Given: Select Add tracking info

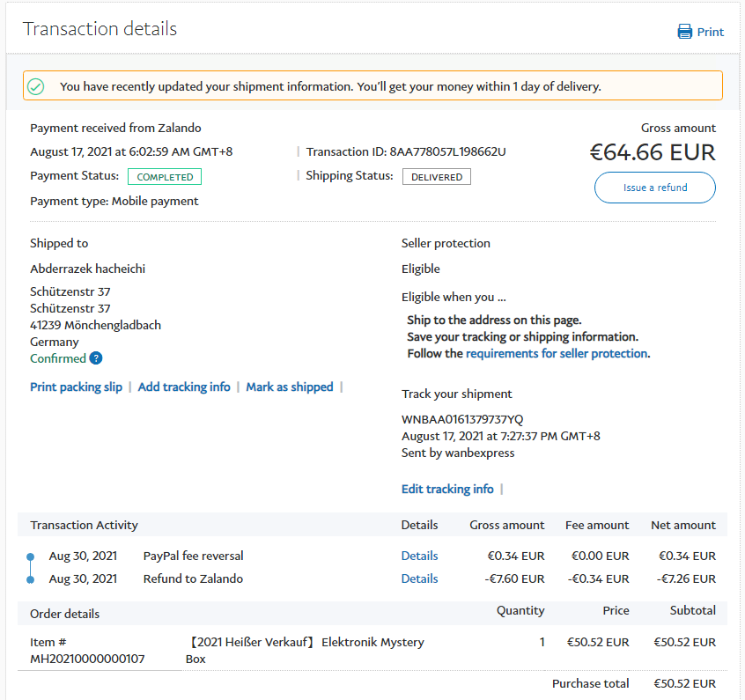Looking at the screenshot, I should pos(184,387).
